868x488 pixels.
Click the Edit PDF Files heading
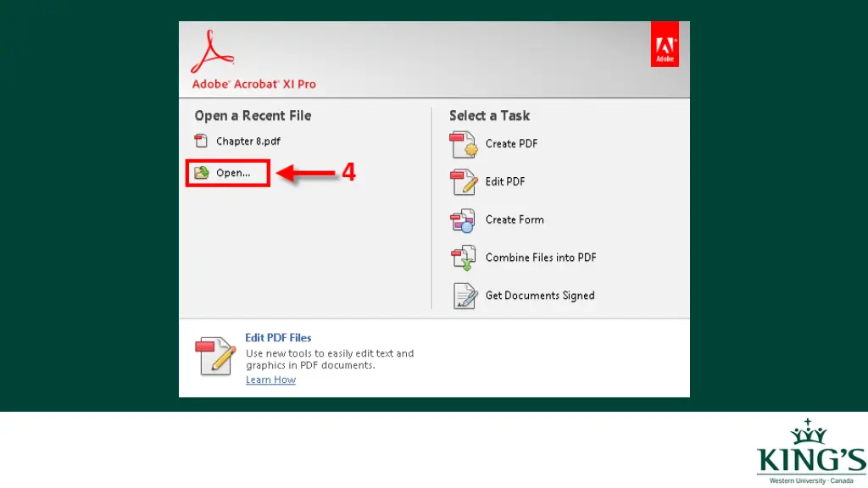tap(278, 337)
